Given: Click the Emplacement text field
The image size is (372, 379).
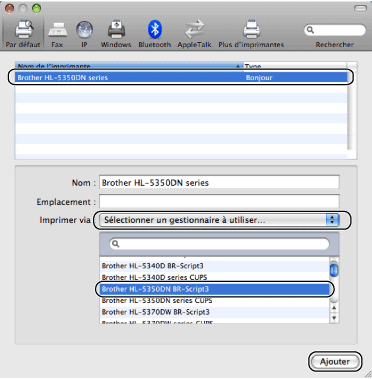Looking at the screenshot, I should pyautogui.click(x=219, y=202).
